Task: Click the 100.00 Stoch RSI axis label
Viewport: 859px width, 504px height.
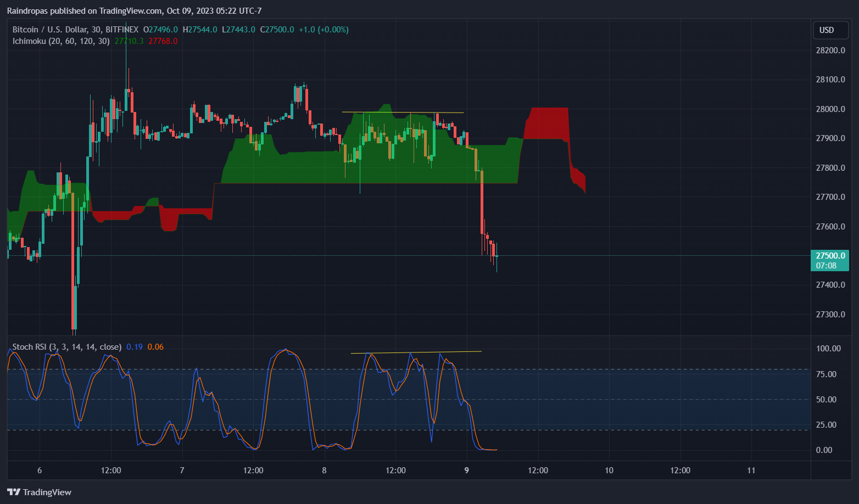Action: tap(828, 349)
